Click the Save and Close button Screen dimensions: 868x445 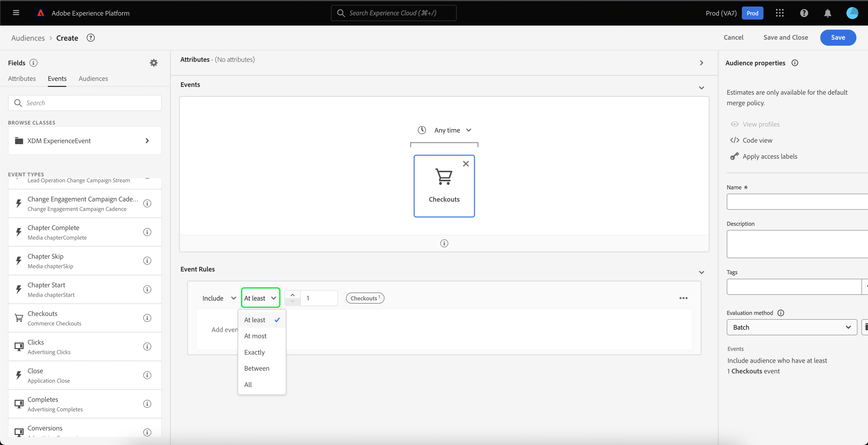(x=785, y=37)
